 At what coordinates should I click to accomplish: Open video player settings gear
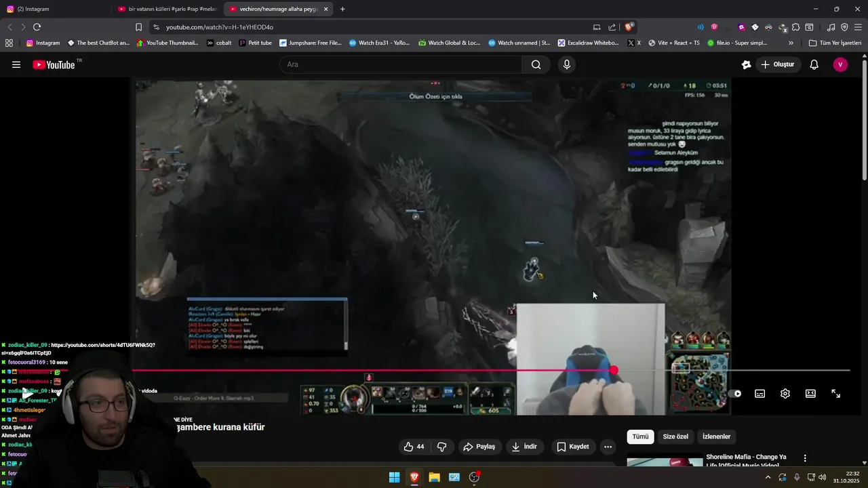[785, 394]
